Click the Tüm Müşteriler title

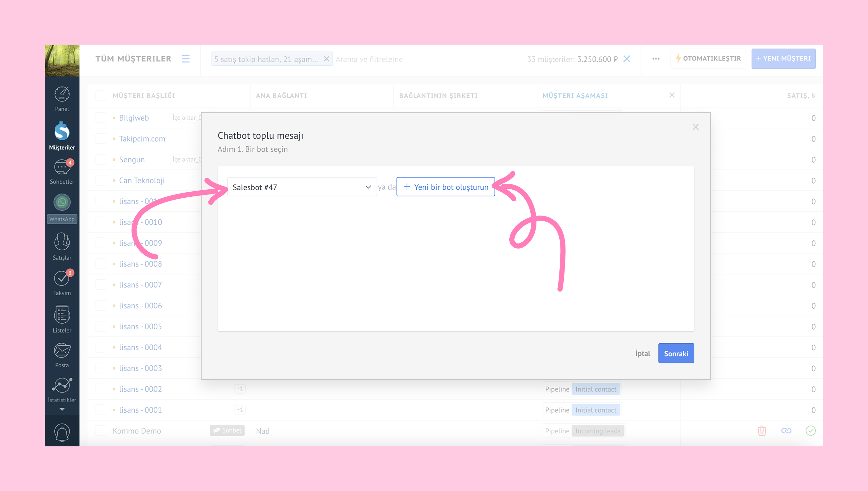point(133,59)
